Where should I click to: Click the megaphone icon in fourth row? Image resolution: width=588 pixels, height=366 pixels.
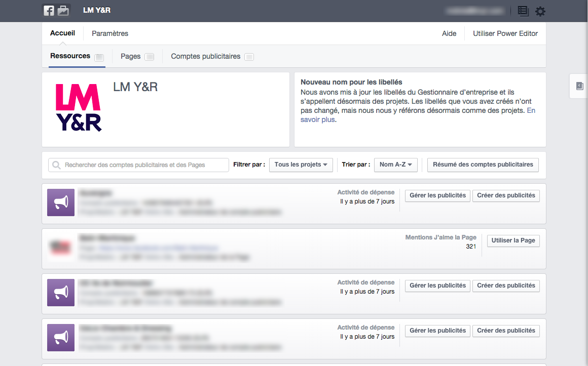[61, 338]
